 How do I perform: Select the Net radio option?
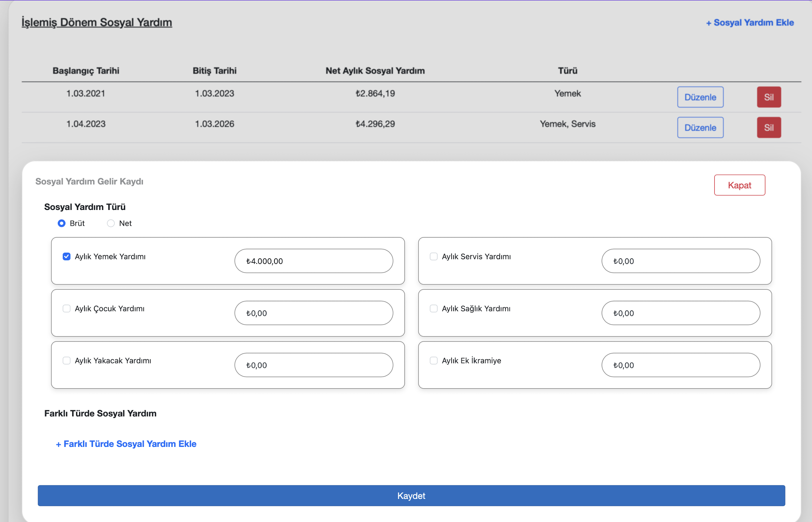(x=111, y=223)
